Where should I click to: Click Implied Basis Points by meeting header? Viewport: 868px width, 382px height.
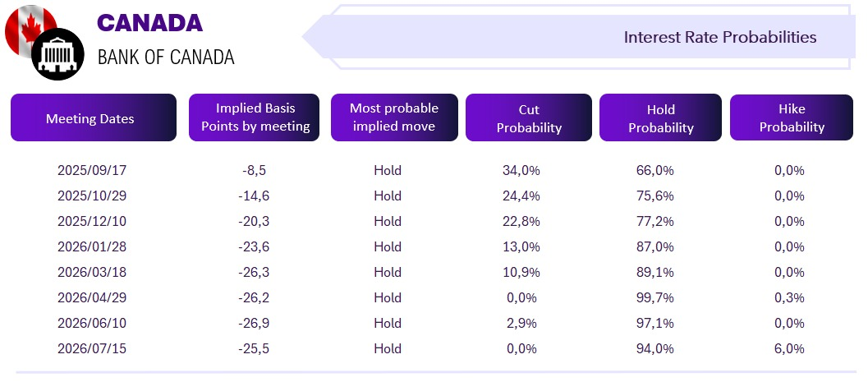(255, 117)
